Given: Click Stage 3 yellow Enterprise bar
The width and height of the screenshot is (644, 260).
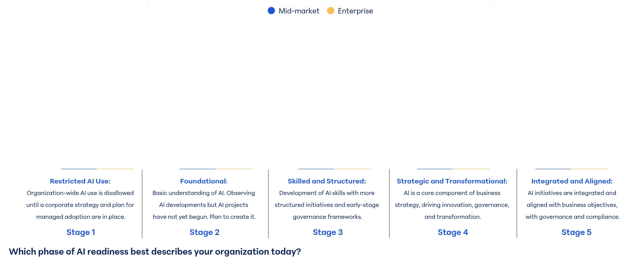Looking at the screenshot, I should coord(353,169).
